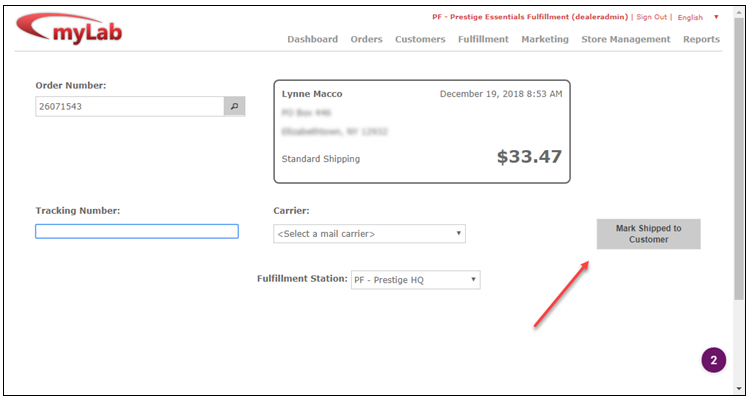Click Mark Shipped to Customer button

[x=649, y=234]
